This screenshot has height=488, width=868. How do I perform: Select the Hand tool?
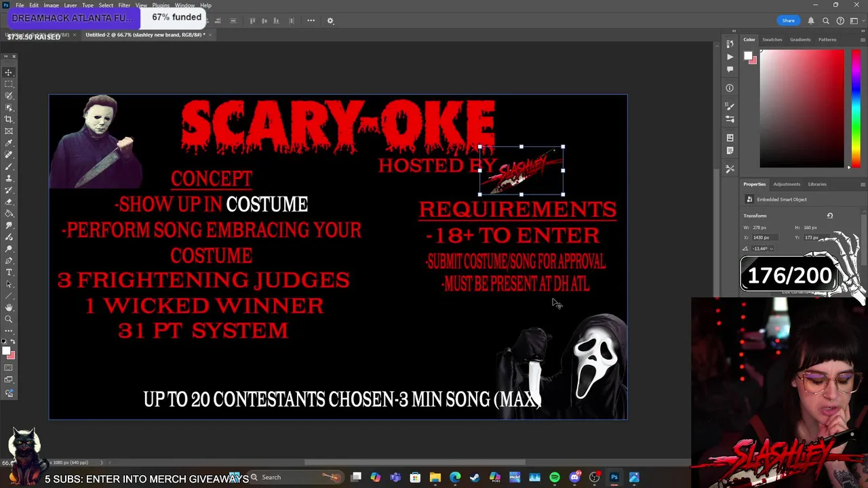[x=9, y=308]
